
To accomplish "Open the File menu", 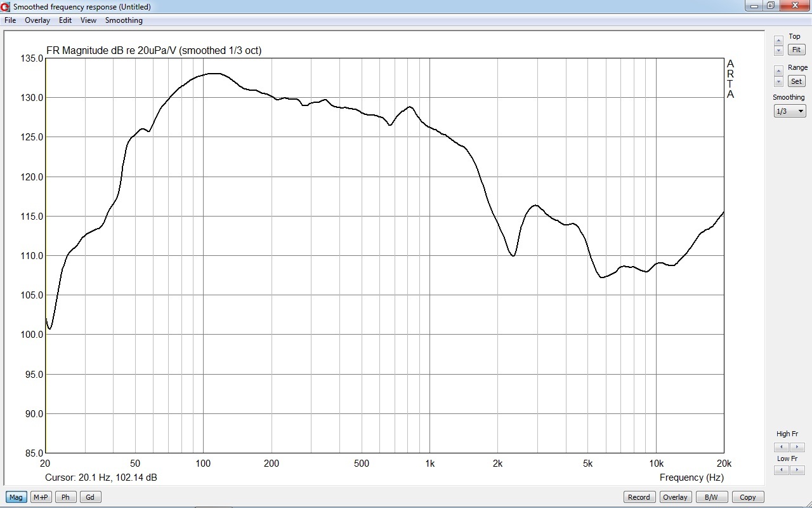I will (x=10, y=20).
